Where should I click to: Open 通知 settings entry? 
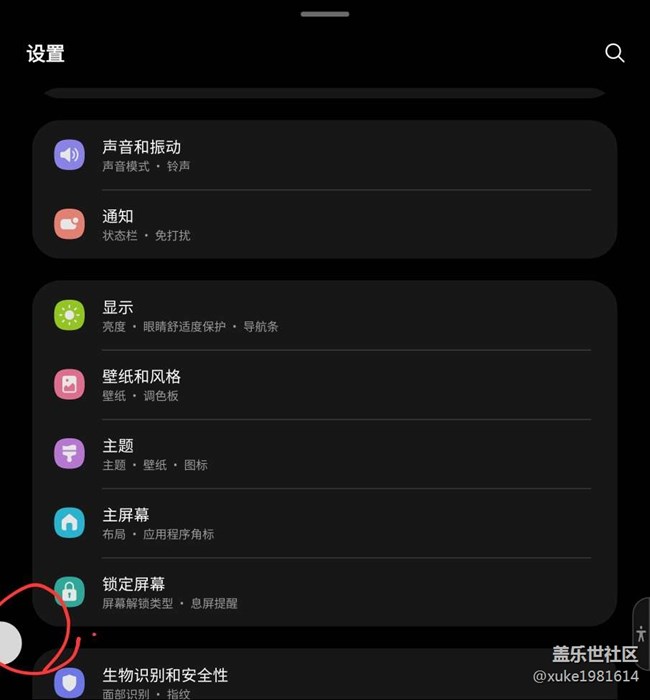point(325,225)
